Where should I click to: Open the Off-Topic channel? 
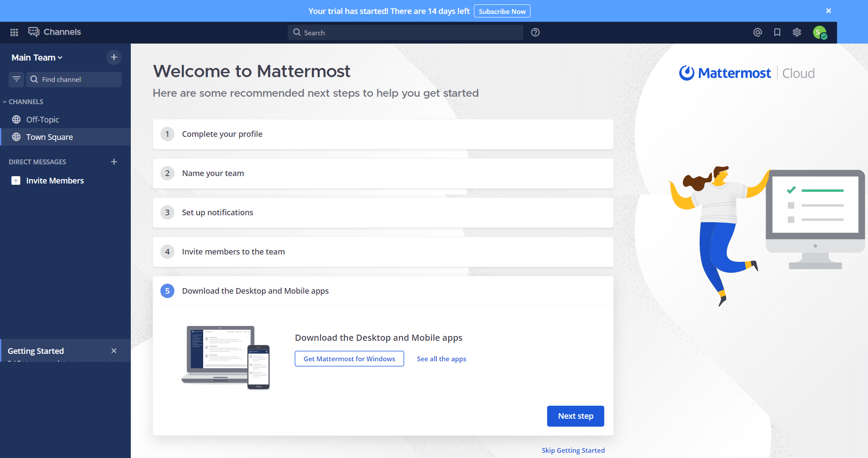[x=65, y=119]
